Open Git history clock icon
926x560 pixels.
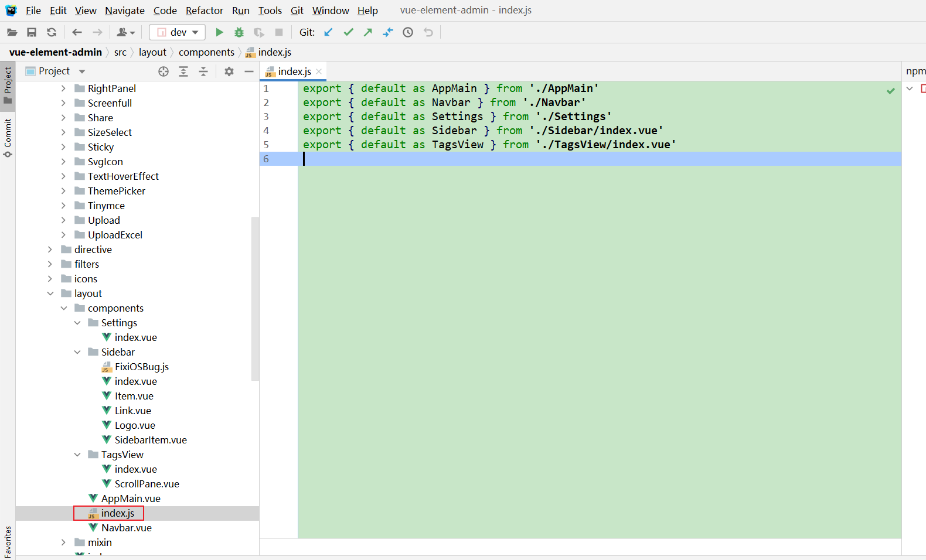(408, 32)
